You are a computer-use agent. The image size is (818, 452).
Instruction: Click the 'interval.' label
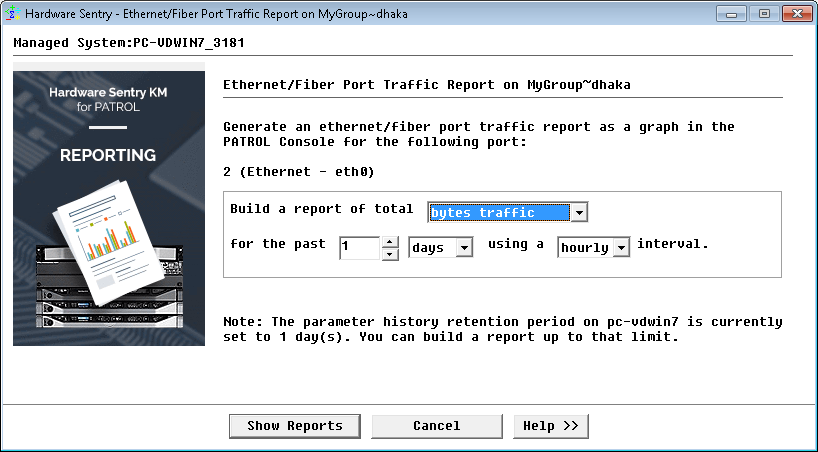[x=673, y=244]
